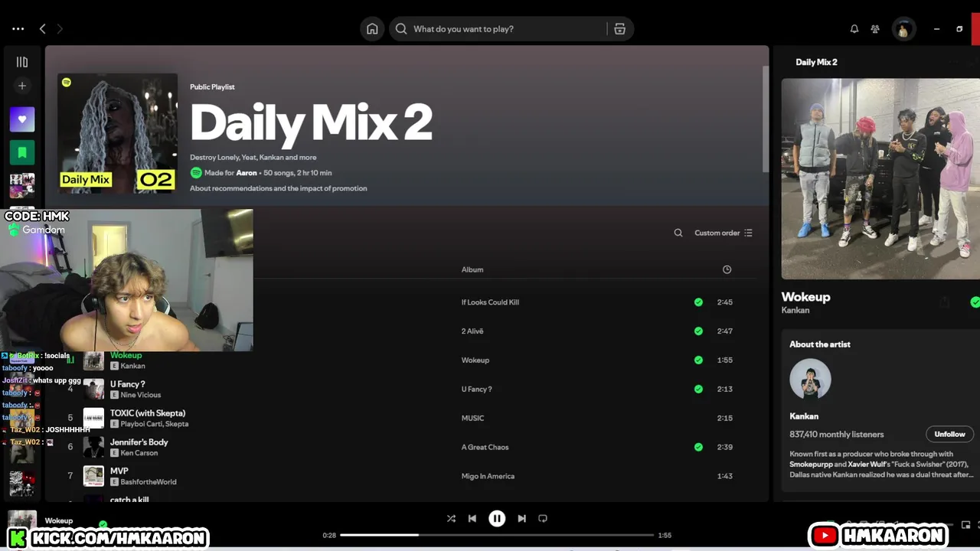Seek using the song progress bar
This screenshot has height=551, width=980.
point(497,535)
